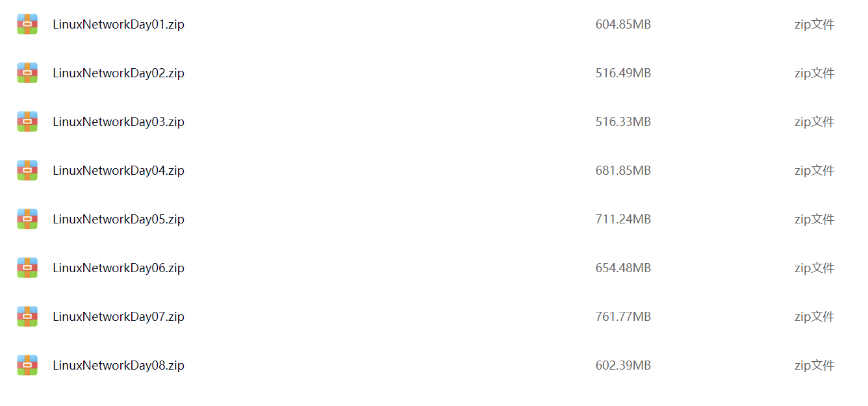Open the LinuxNetworkDay02.zip file name
This screenshot has width=868, height=406.
(118, 73)
